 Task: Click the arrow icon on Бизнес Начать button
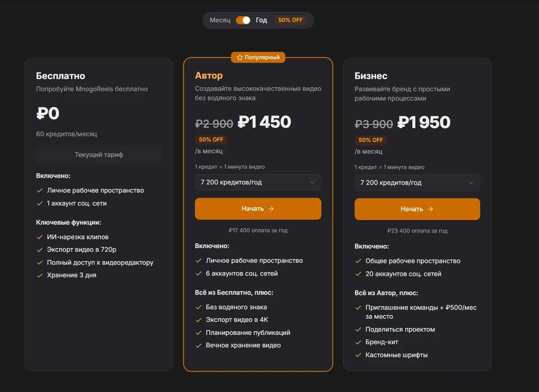(430, 209)
